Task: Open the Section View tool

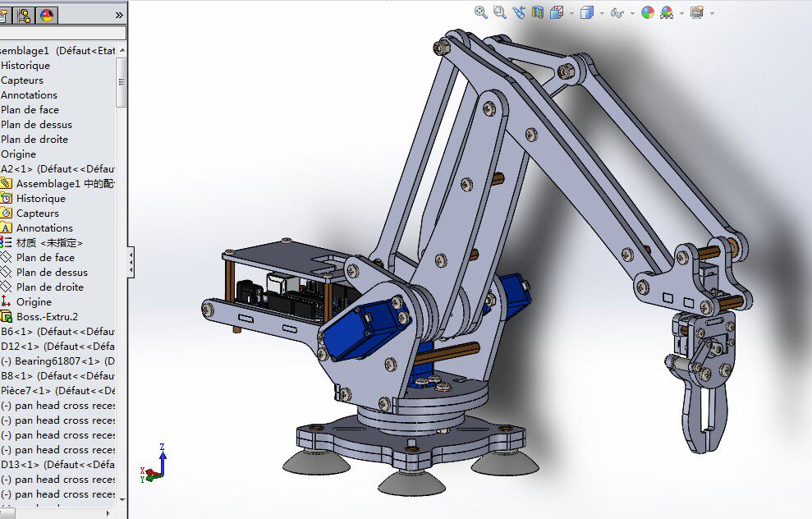Action: click(x=538, y=12)
